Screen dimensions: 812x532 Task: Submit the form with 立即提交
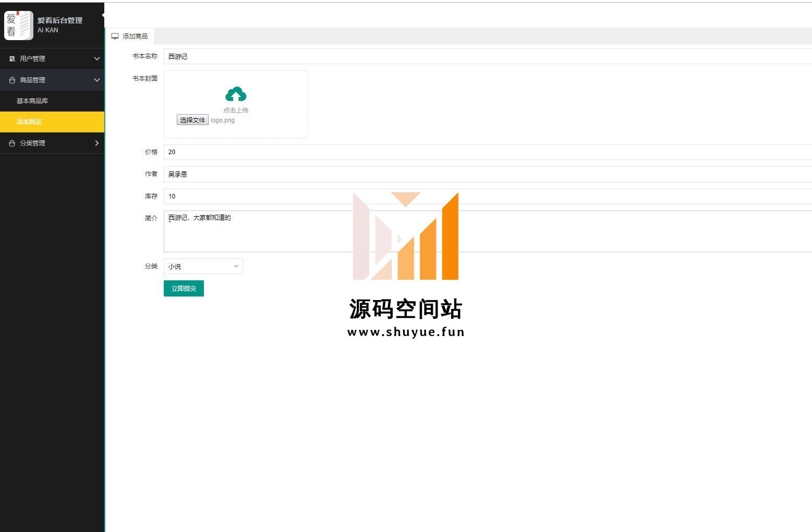184,289
